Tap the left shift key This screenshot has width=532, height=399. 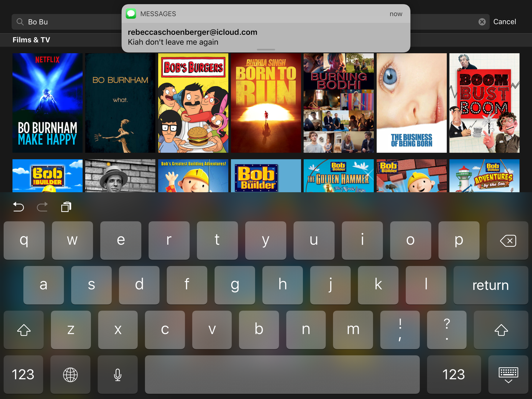tap(24, 330)
